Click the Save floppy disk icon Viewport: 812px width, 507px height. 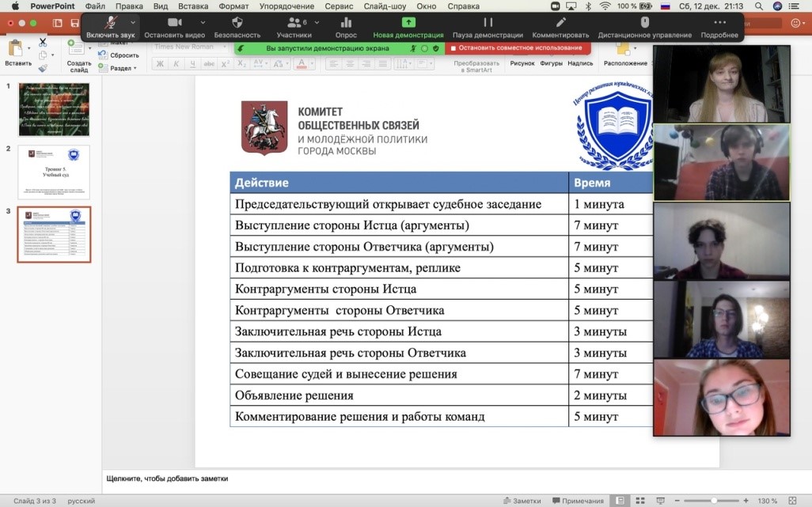point(75,23)
